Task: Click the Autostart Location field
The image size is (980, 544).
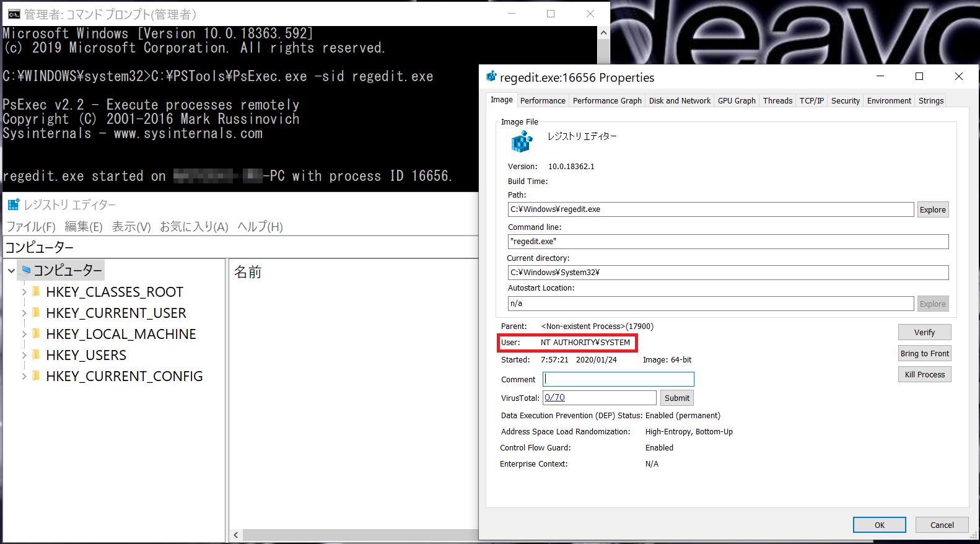Action: click(711, 304)
